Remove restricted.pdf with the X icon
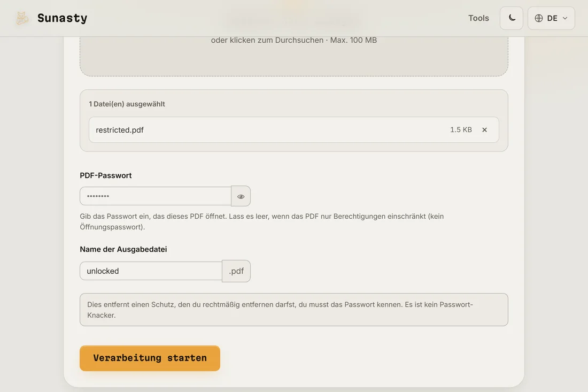The image size is (588, 392). pos(484,130)
